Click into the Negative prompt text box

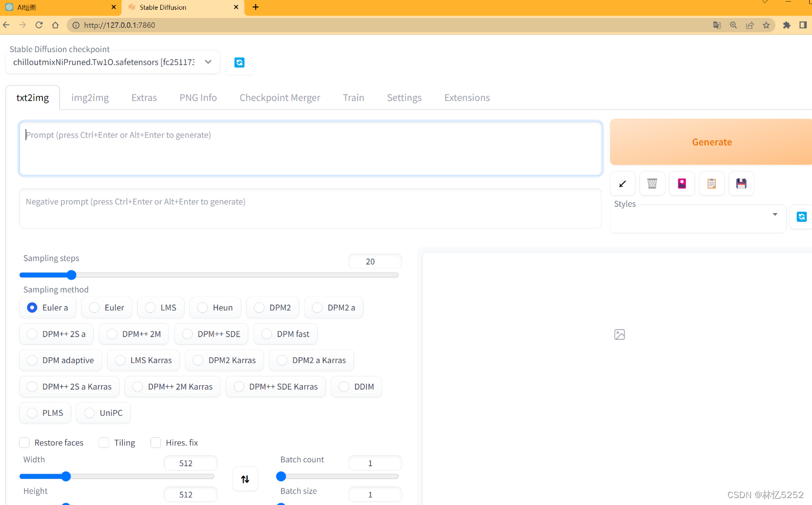coord(311,208)
